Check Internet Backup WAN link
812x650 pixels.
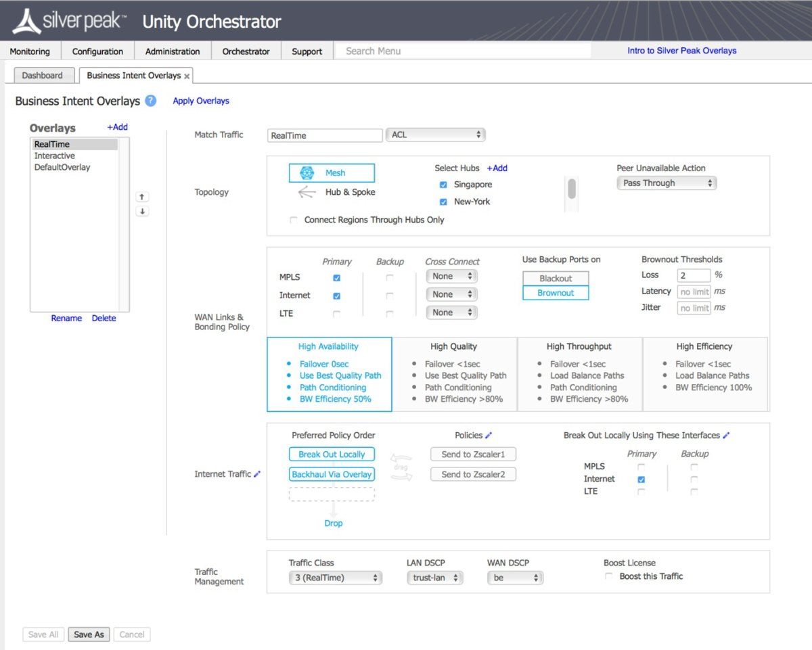(x=390, y=296)
